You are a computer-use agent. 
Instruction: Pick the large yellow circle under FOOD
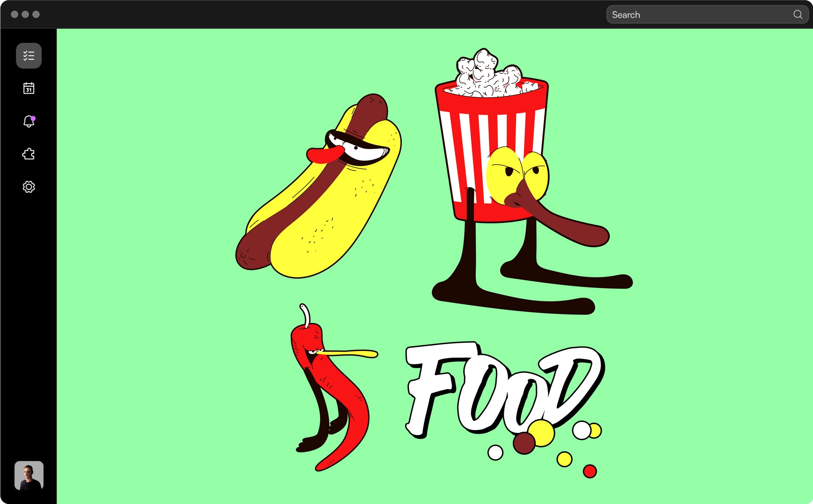[x=542, y=432]
